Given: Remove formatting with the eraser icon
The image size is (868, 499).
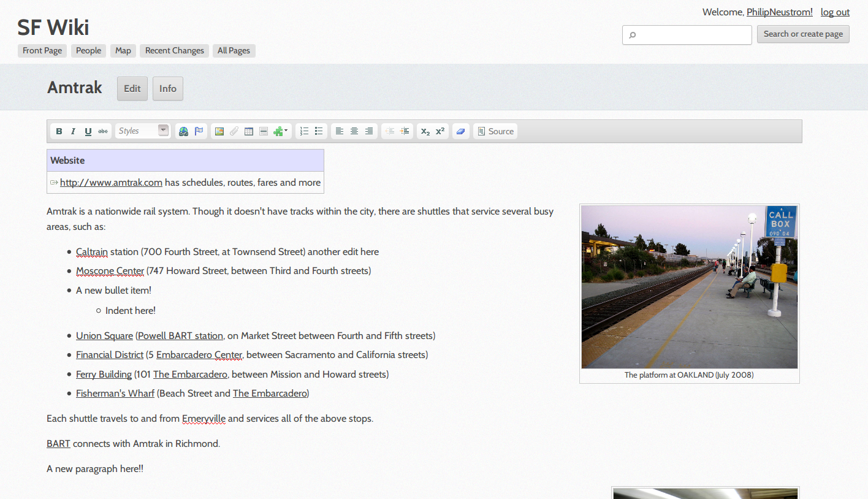Looking at the screenshot, I should click(461, 131).
